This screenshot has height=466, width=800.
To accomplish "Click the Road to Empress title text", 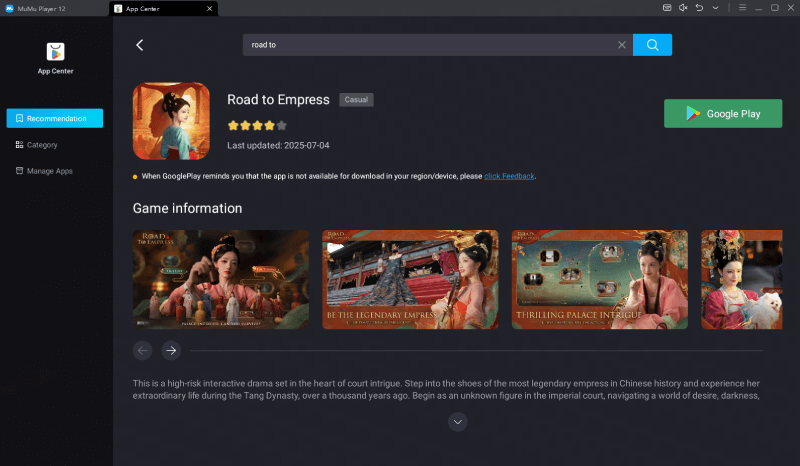I will click(278, 100).
